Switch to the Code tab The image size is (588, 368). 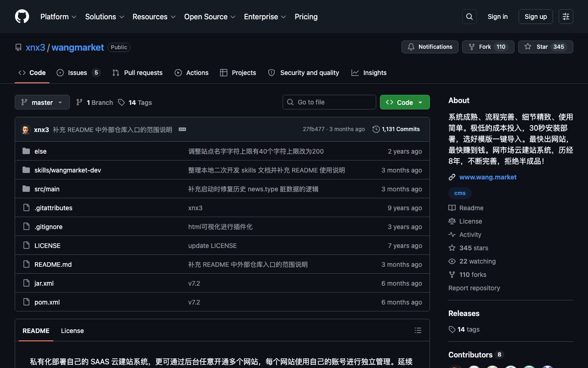[x=32, y=73]
